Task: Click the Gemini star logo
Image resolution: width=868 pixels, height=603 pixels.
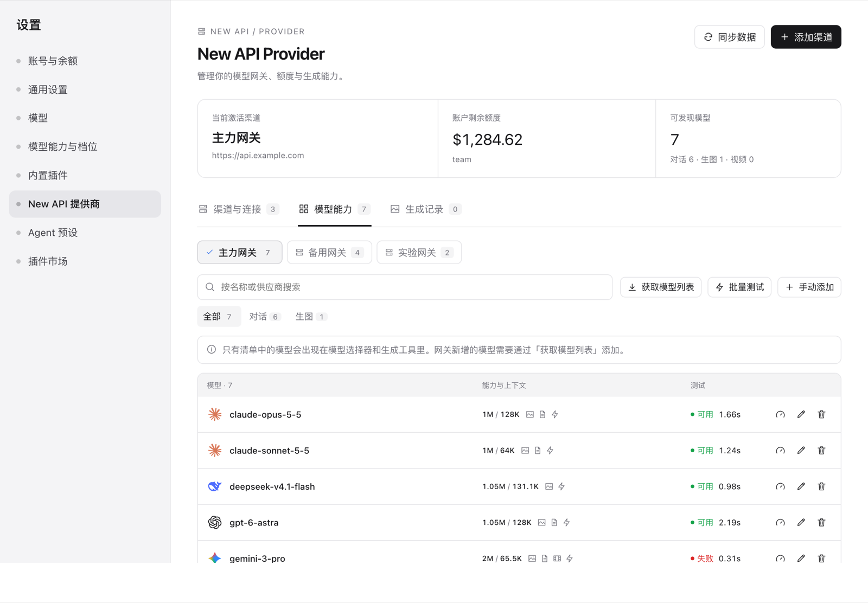Action: (215, 558)
